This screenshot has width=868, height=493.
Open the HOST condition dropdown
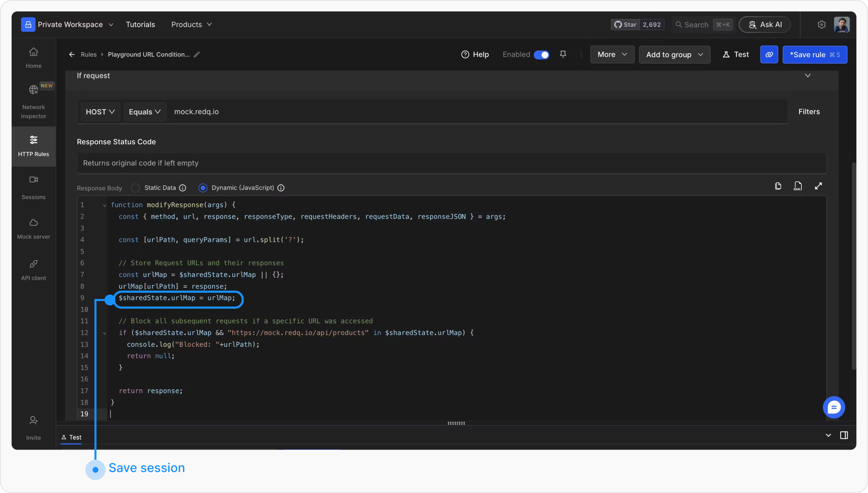tap(100, 112)
